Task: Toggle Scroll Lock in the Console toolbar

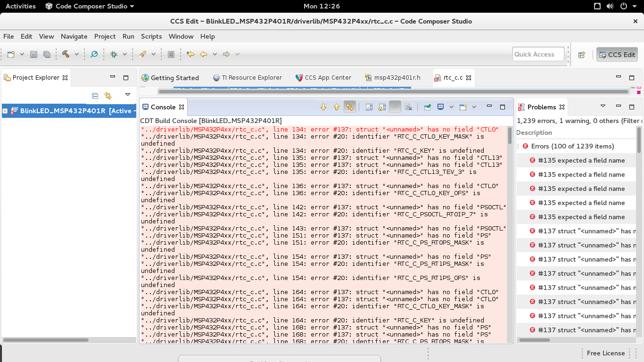Action: [x=382, y=107]
